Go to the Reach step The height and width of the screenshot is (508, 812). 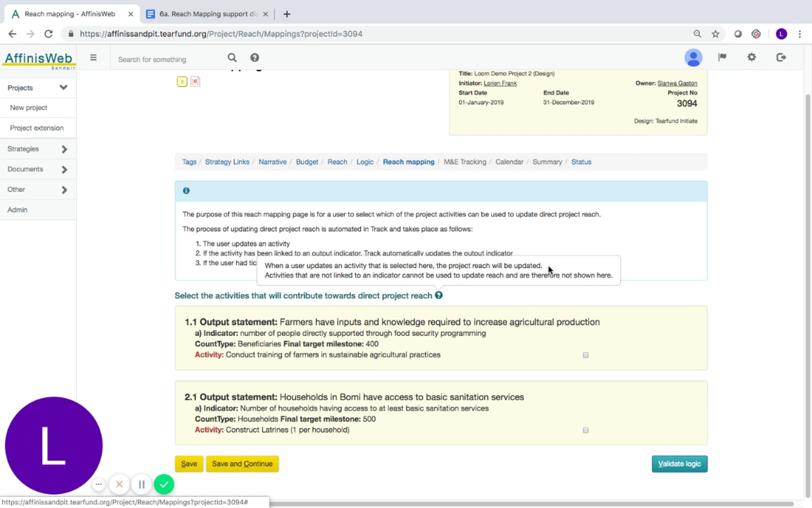coord(337,162)
